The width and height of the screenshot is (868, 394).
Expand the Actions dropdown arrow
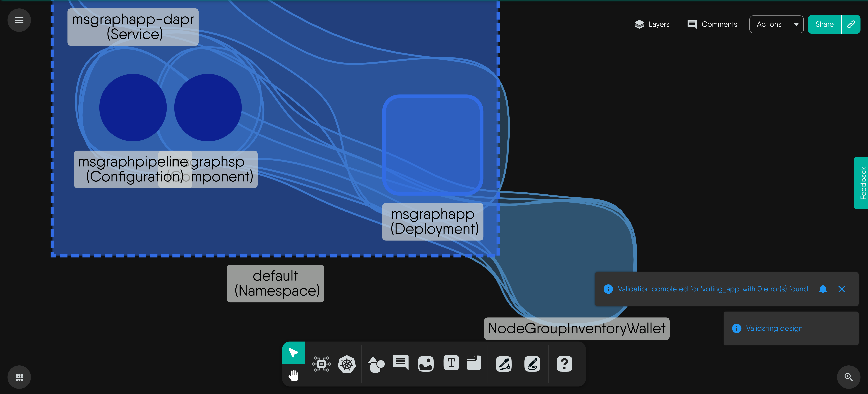796,24
